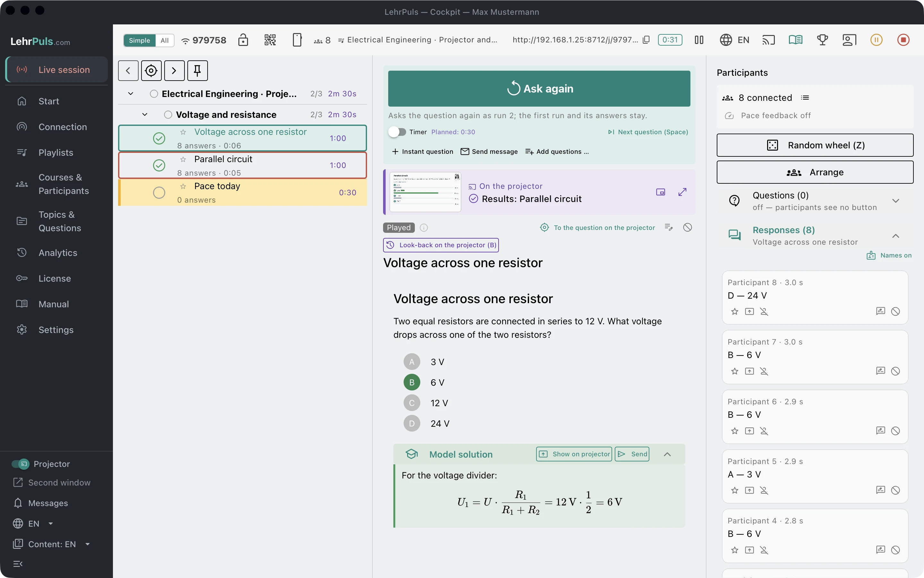Click the session lock icon
924x578 pixels.
pos(243,40)
